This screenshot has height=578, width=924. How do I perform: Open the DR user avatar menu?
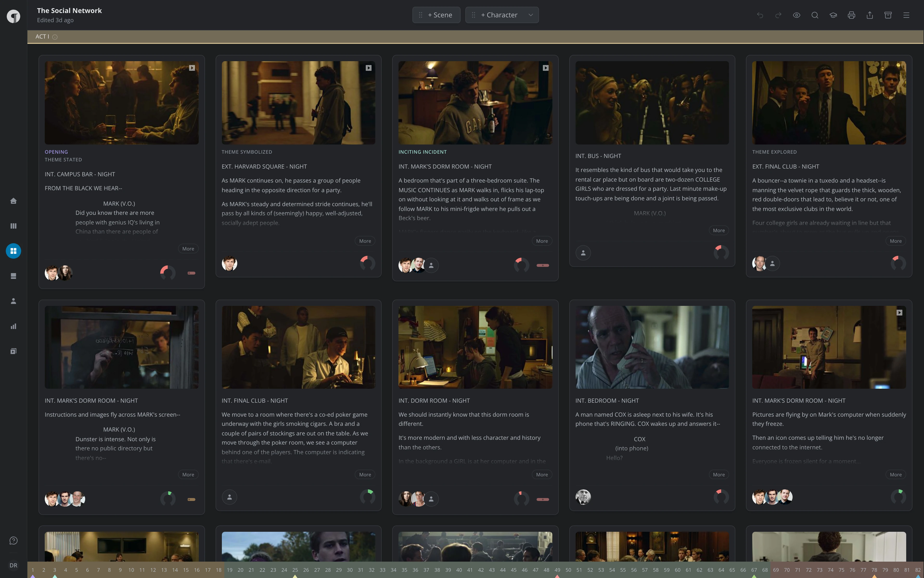click(13, 565)
